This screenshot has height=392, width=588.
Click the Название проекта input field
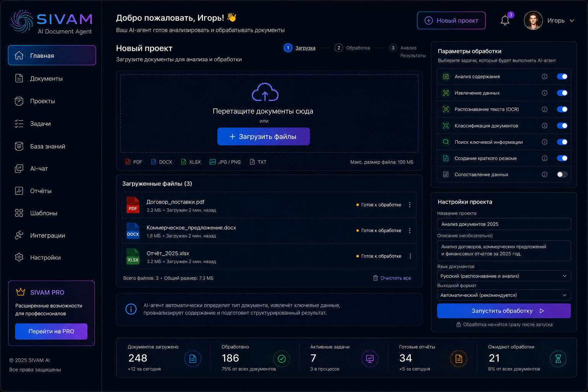[x=504, y=224]
